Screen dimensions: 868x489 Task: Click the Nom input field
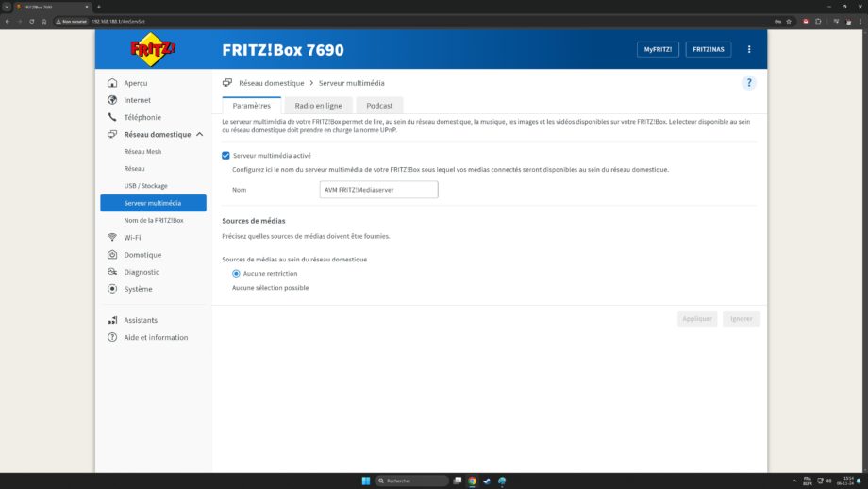(x=378, y=190)
